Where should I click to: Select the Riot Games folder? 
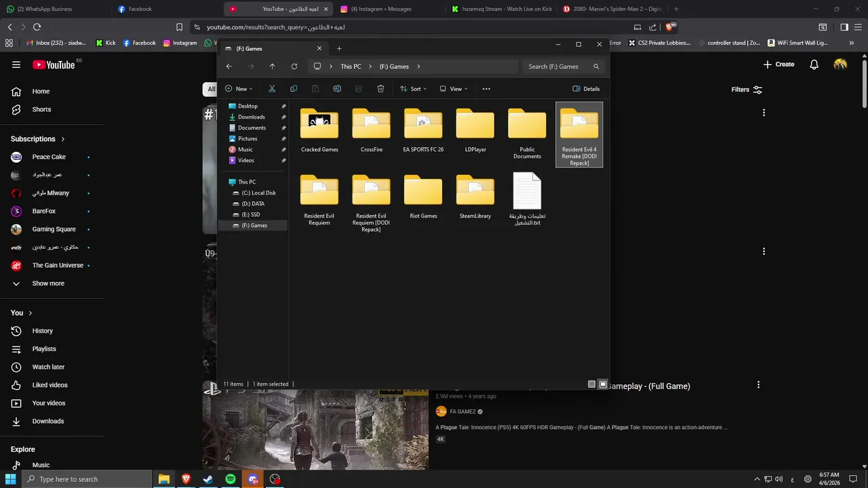click(x=423, y=197)
